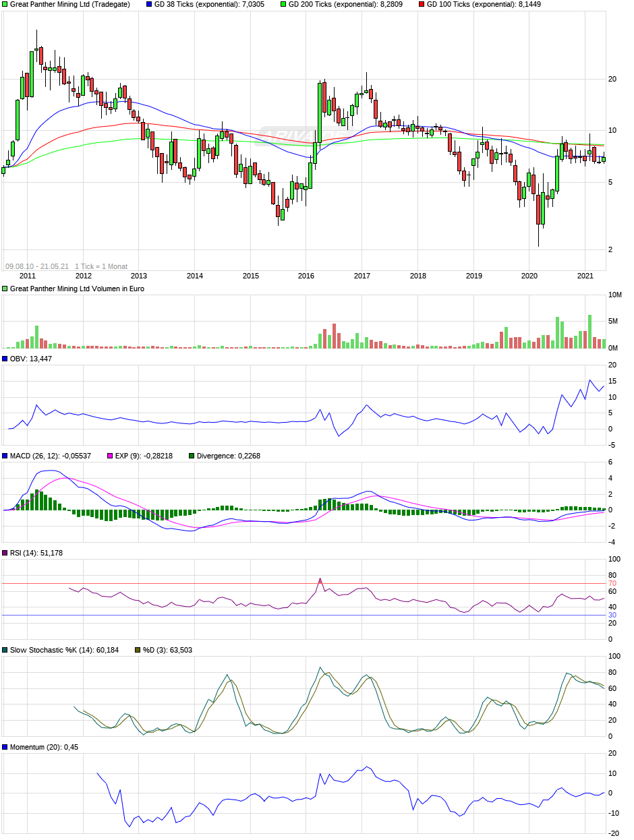Click the green GD 200 Ticks legend swatch
This screenshot has width=634, height=840.
click(x=283, y=4)
